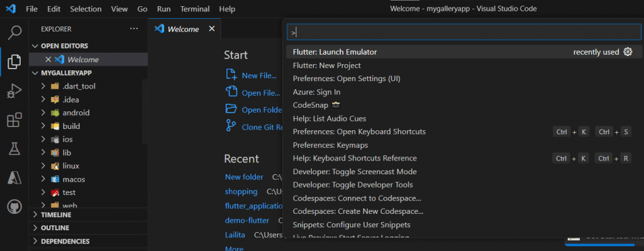The height and width of the screenshot is (251, 644).
Task: Run Flutter: New Project command
Action: coord(464,65)
